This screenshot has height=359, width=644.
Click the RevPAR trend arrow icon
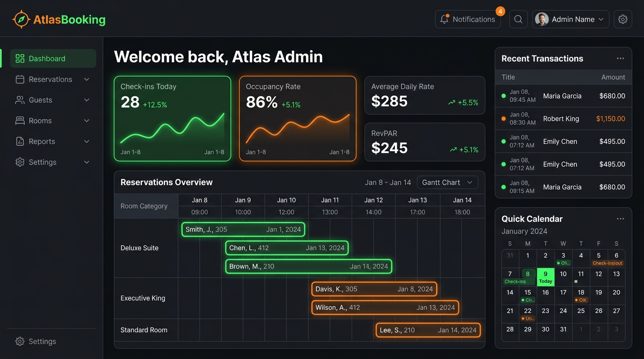(x=453, y=150)
